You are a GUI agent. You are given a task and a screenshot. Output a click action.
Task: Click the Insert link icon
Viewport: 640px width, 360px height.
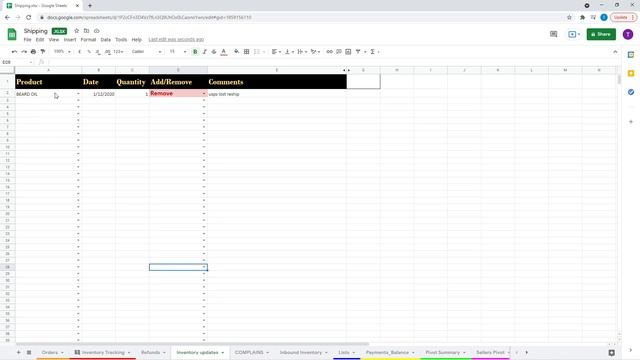(329, 52)
